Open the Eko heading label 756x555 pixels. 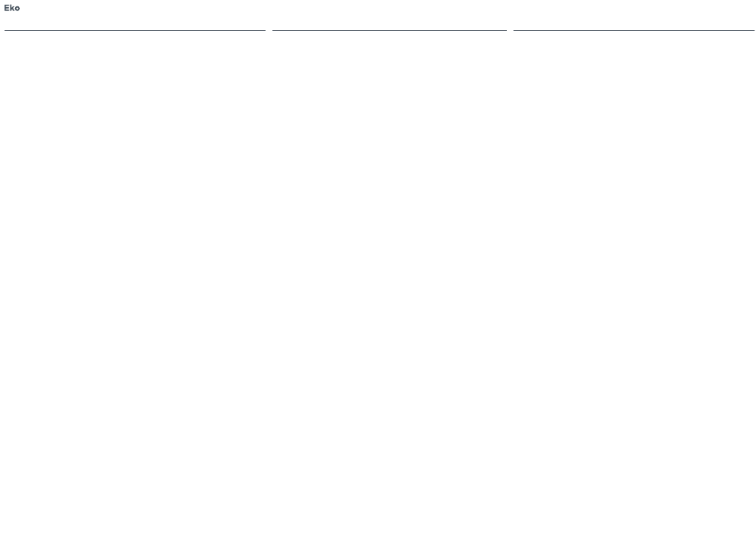[x=12, y=8]
